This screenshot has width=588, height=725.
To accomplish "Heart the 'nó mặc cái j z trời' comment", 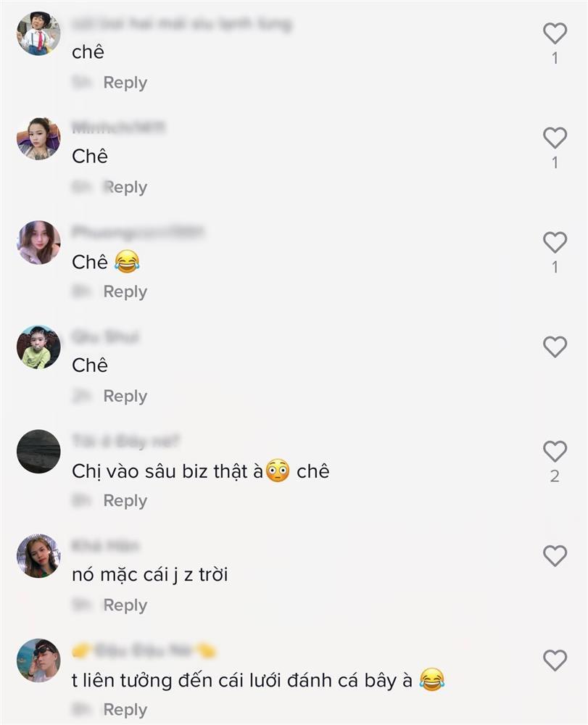I will click(x=555, y=556).
